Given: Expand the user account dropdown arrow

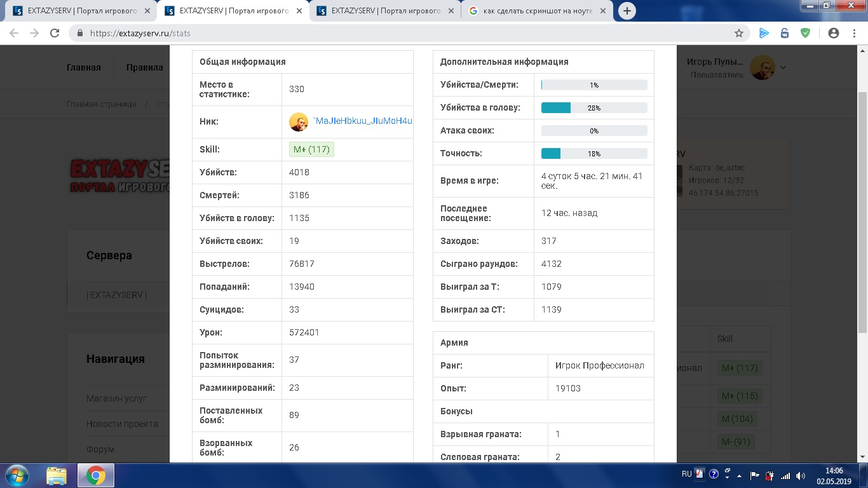Looking at the screenshot, I should coord(783,67).
